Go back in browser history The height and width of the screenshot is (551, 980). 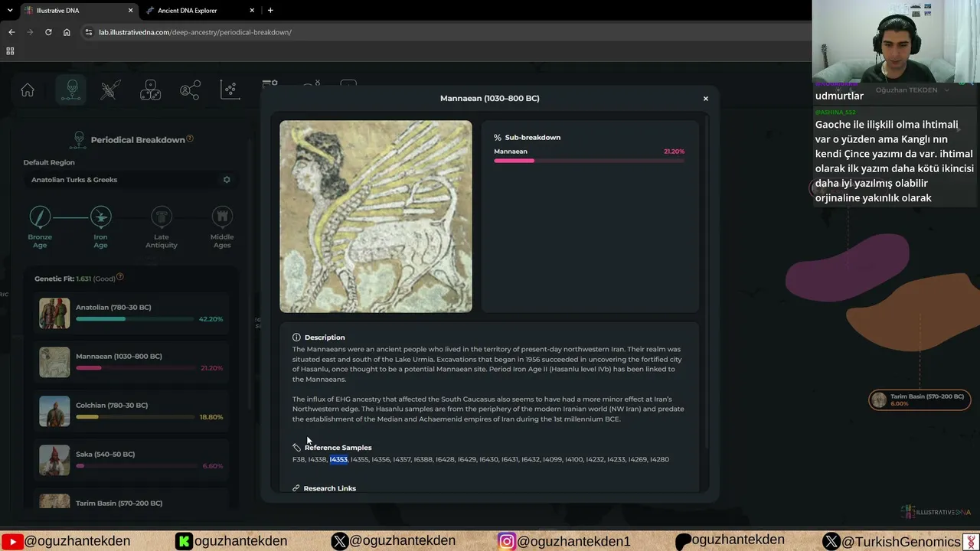(11, 32)
